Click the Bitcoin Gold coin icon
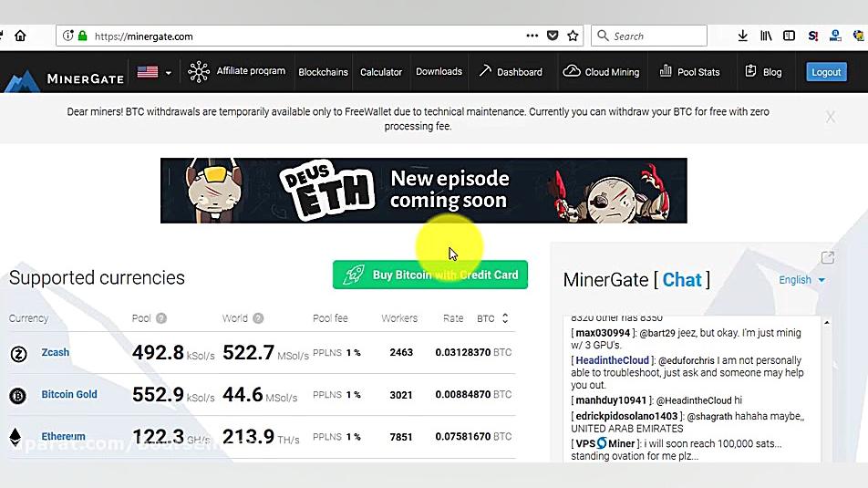The image size is (868, 488). [x=17, y=396]
